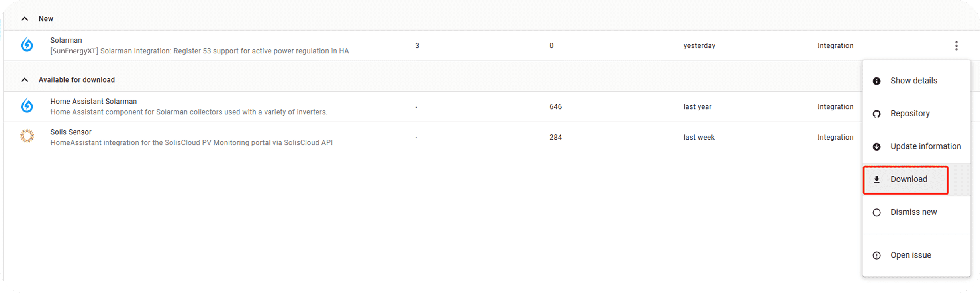Click the Solis Sensor sun logo icon

[x=27, y=136]
